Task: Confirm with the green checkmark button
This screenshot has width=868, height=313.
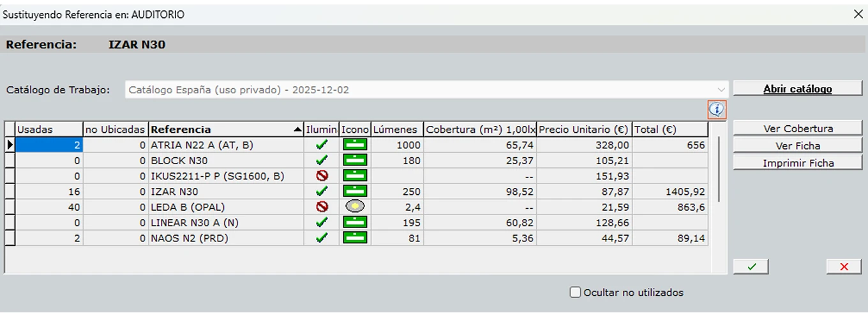Action: pos(751,266)
